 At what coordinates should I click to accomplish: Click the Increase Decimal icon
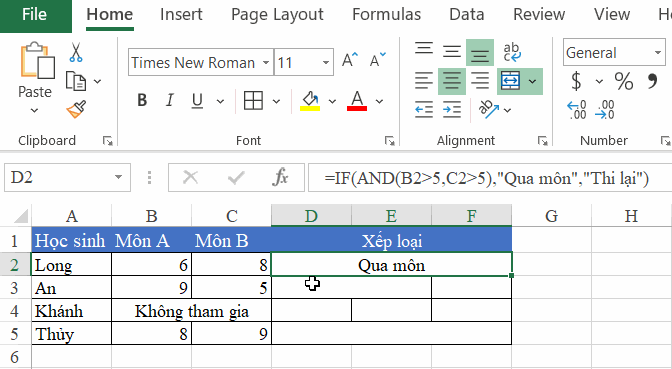[x=576, y=110]
